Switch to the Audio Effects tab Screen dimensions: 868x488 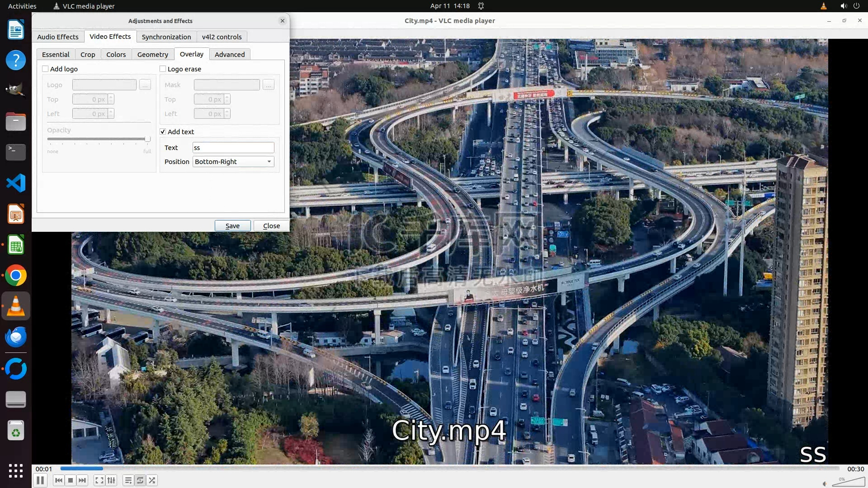(x=58, y=37)
